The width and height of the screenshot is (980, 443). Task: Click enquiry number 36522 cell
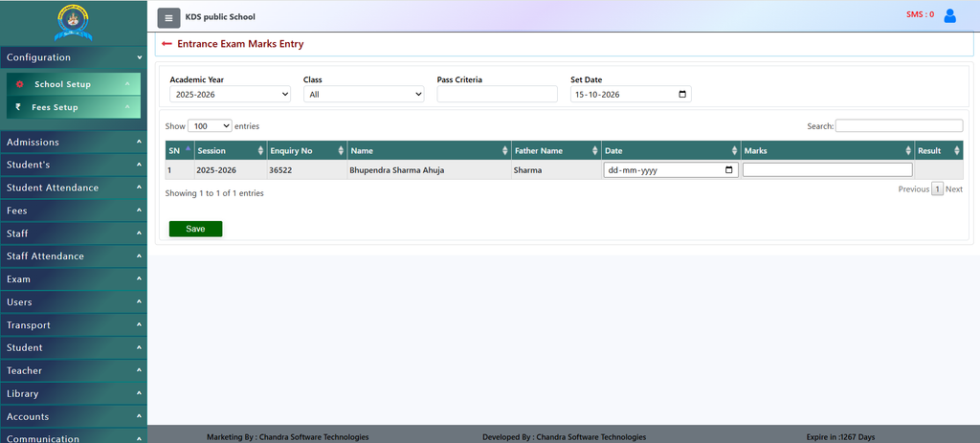coord(306,170)
